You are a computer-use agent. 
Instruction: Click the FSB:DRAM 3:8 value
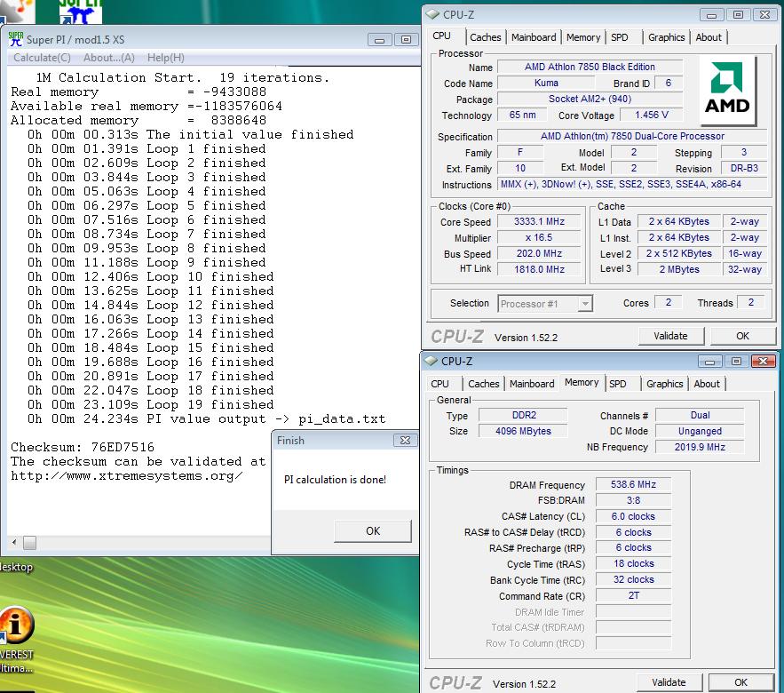[633, 500]
